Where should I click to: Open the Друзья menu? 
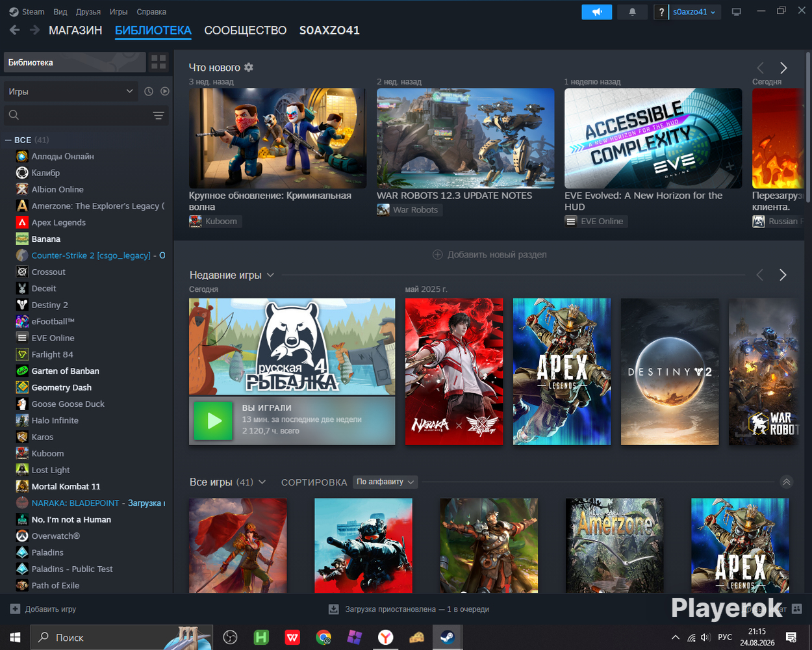pos(89,12)
